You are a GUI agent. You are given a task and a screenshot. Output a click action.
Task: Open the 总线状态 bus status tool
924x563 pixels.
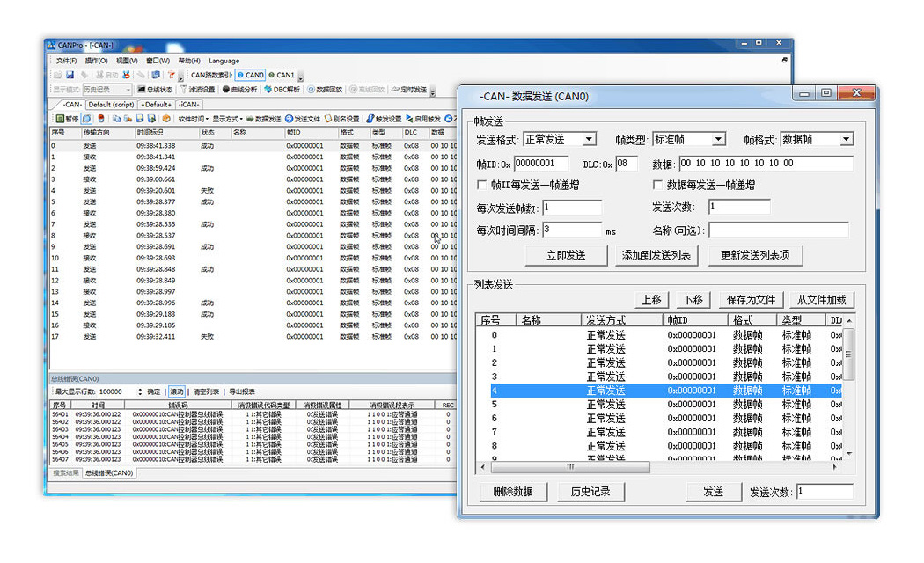click(x=155, y=90)
